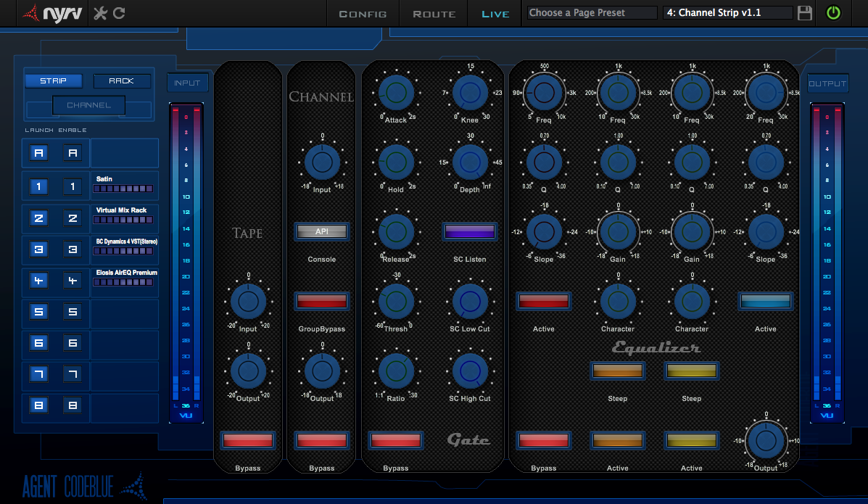Click launch enable slot 1 icon
The image size is (868, 504).
pos(39,187)
